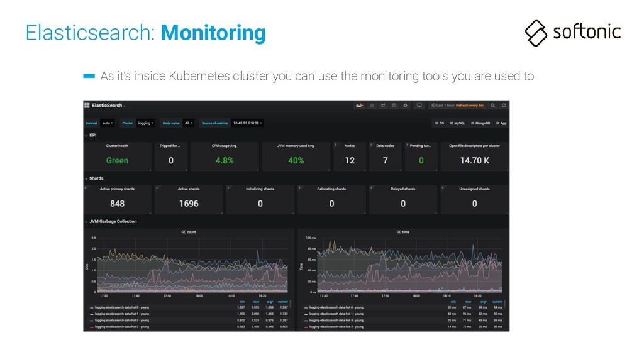Image resolution: width=644 pixels, height=362 pixels.
Task: Click the refresh dashboard icon
Action: [504, 106]
